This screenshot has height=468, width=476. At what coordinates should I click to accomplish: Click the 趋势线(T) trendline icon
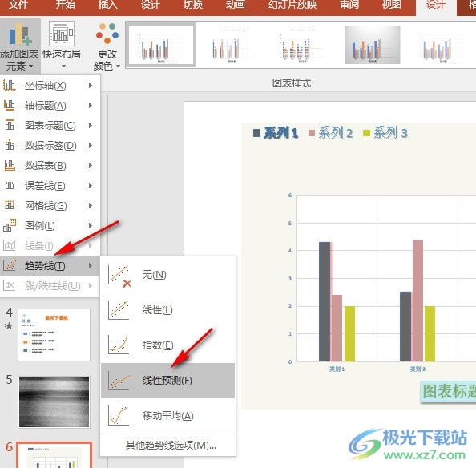coord(9,265)
